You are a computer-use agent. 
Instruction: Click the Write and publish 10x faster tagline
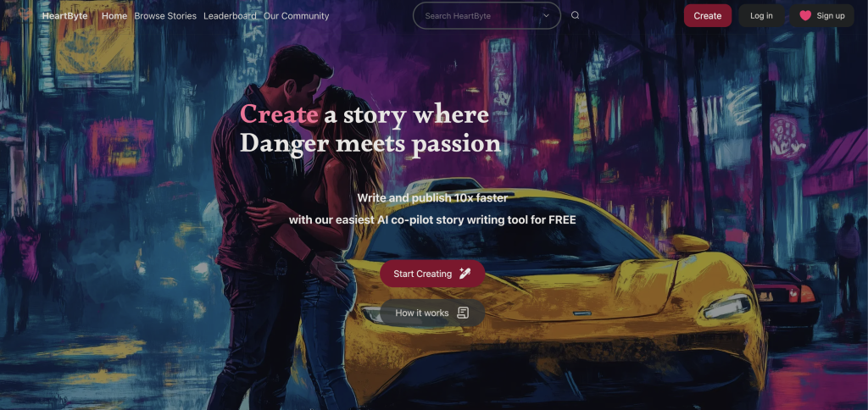pyautogui.click(x=432, y=197)
